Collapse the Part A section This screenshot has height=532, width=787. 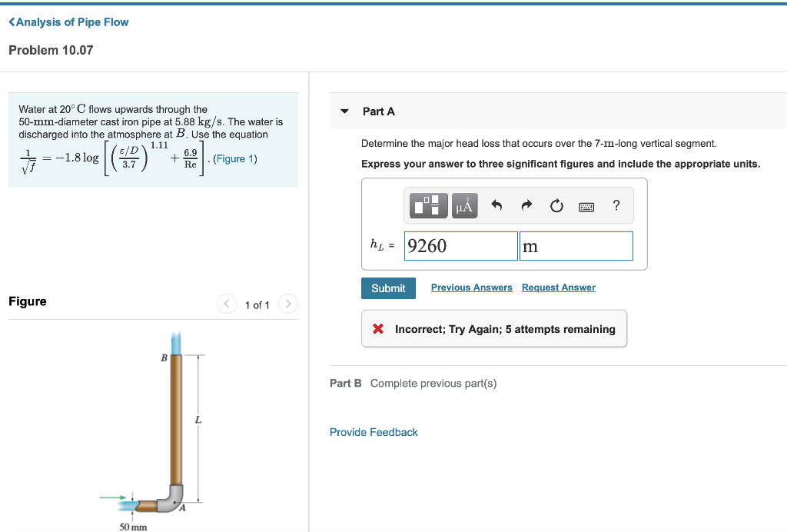click(x=344, y=111)
